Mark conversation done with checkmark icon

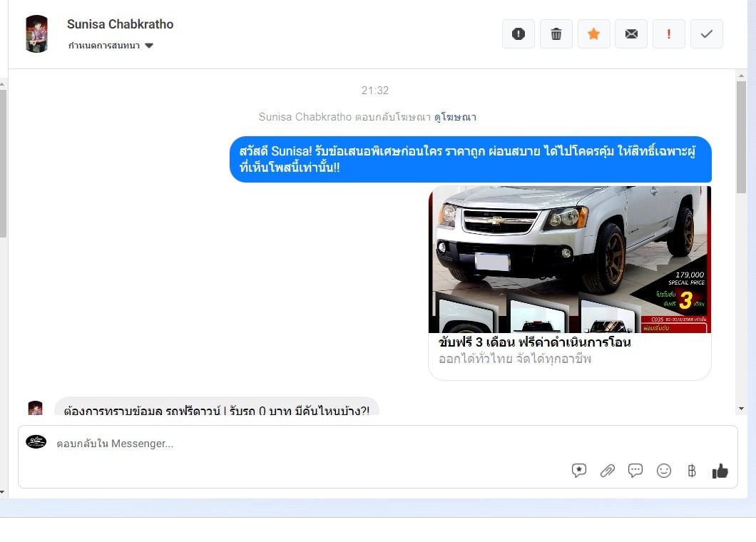[706, 34]
